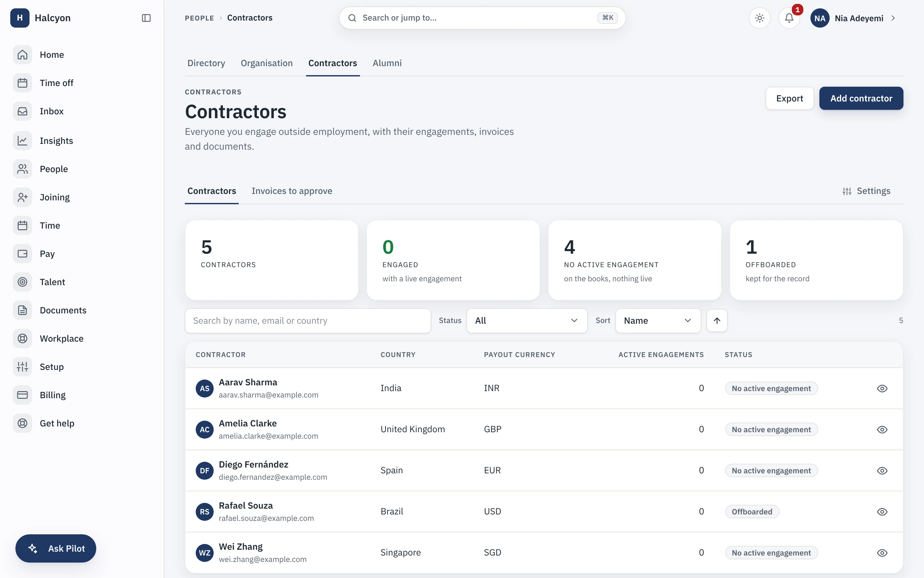Open Setup sliders icon in sidebar
Image resolution: width=924 pixels, height=578 pixels.
[x=22, y=367]
